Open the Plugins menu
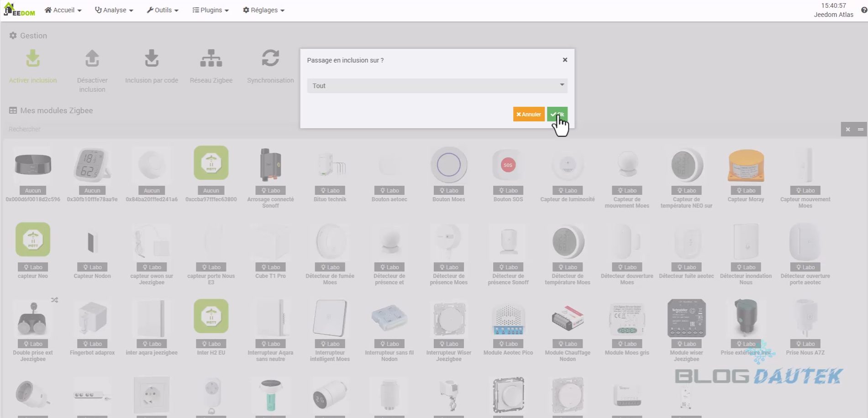This screenshot has height=418, width=868. pyautogui.click(x=210, y=10)
